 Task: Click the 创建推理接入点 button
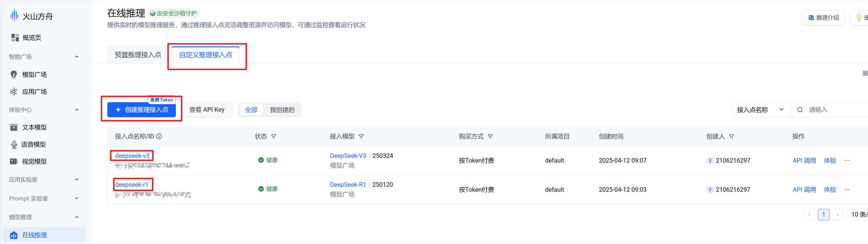point(141,110)
